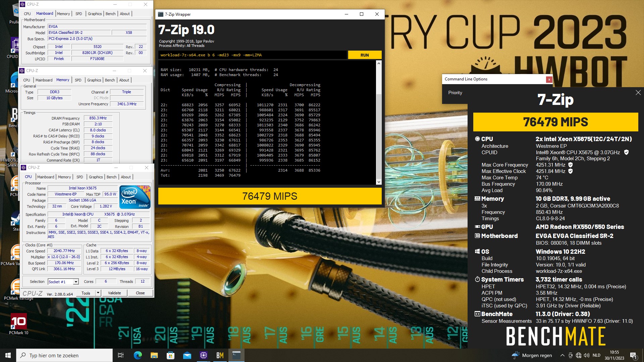Click the 7-Zip output scrollbar up arrow
Viewport: 644px width, 362px height.
[379, 63]
